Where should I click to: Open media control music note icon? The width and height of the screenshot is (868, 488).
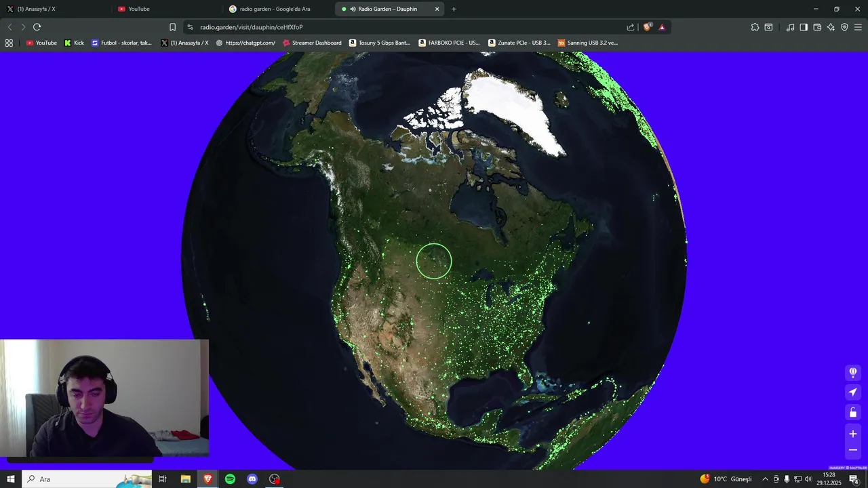(790, 27)
